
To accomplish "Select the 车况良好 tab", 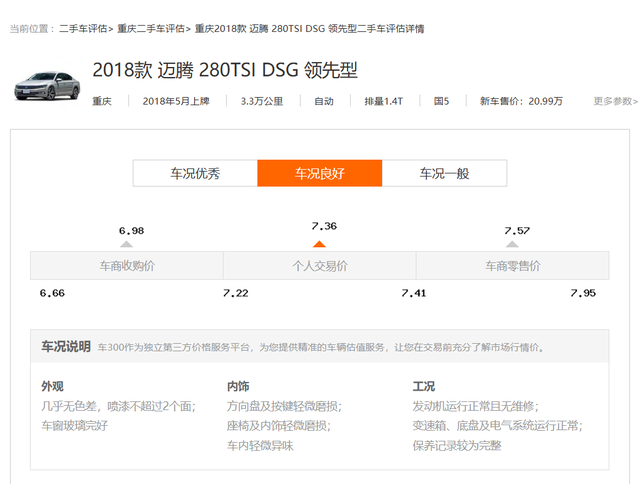I will [x=320, y=173].
